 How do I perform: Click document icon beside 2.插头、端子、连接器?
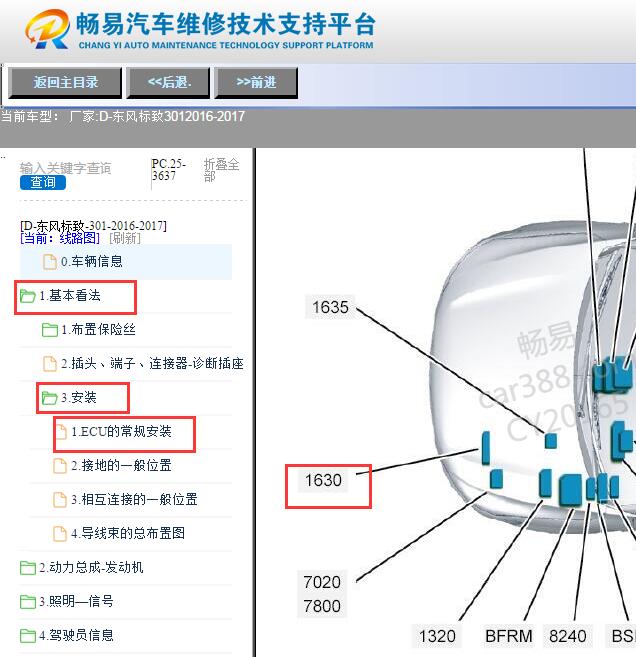pyautogui.click(x=50, y=364)
